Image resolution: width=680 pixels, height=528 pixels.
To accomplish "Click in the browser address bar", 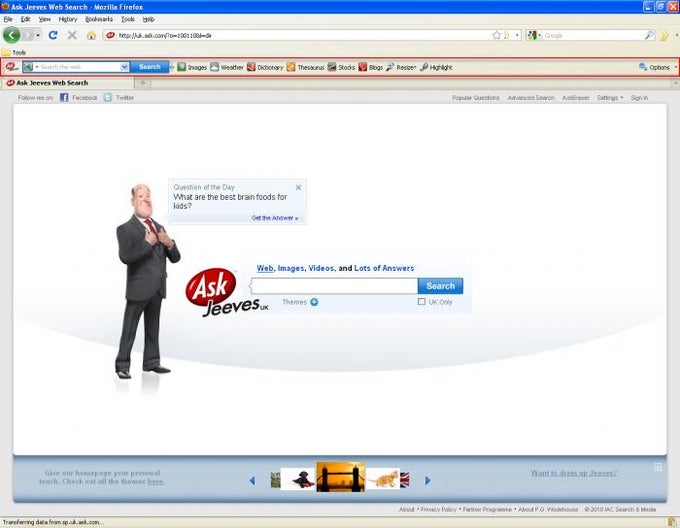I will pos(304,35).
